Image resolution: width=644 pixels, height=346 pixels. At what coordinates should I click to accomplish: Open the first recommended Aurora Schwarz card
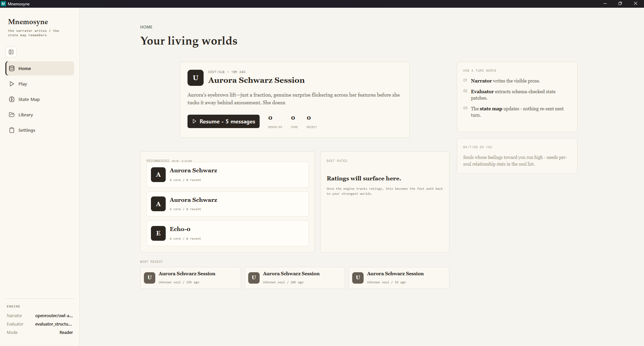[x=227, y=175]
